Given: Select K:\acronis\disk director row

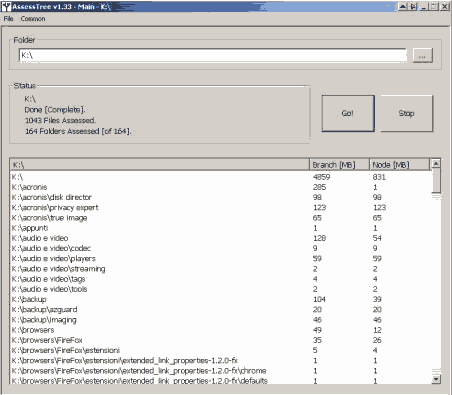Looking at the screenshot, I should point(220,197).
